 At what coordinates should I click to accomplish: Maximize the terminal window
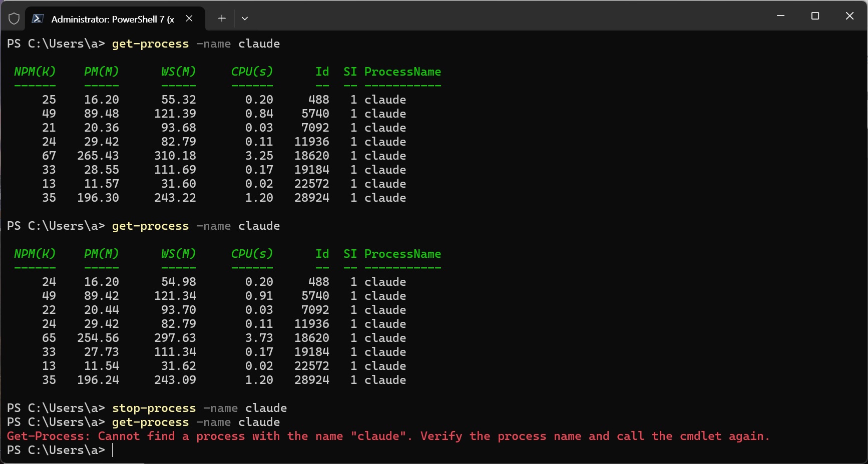[x=815, y=16]
